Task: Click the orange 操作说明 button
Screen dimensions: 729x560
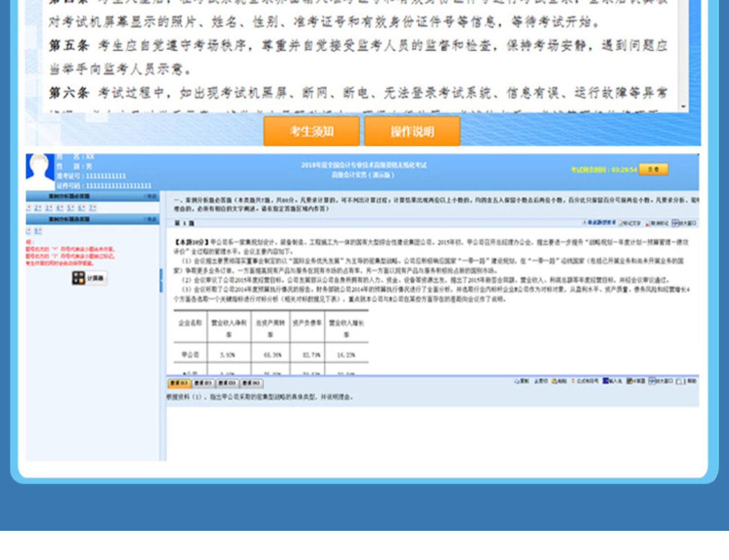Action: click(412, 131)
